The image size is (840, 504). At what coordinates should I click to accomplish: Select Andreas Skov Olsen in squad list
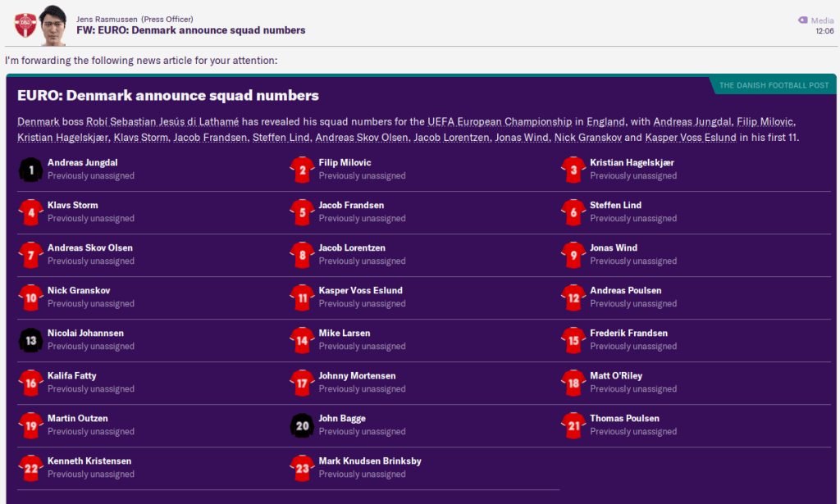[90, 248]
